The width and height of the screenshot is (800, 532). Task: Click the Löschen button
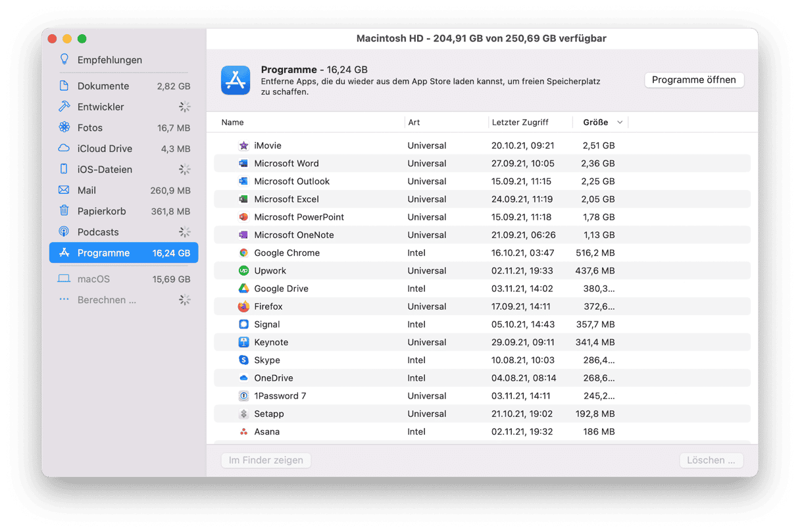click(711, 460)
